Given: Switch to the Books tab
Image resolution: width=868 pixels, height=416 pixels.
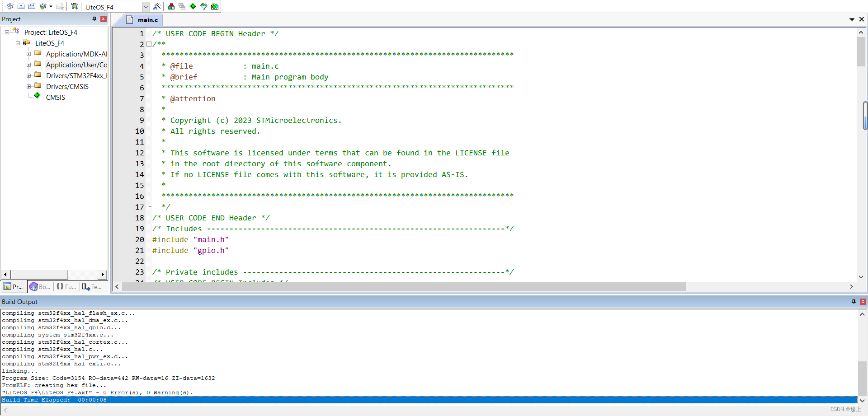Looking at the screenshot, I should coord(40,286).
